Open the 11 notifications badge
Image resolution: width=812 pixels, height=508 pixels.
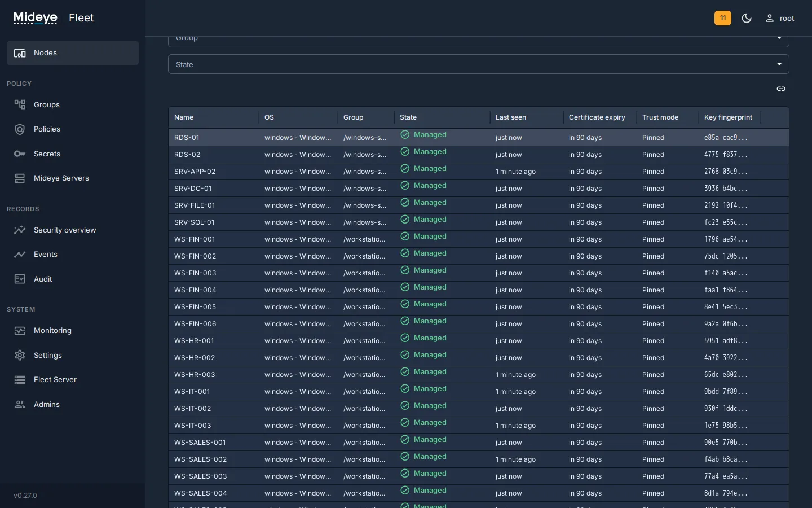tap(723, 18)
